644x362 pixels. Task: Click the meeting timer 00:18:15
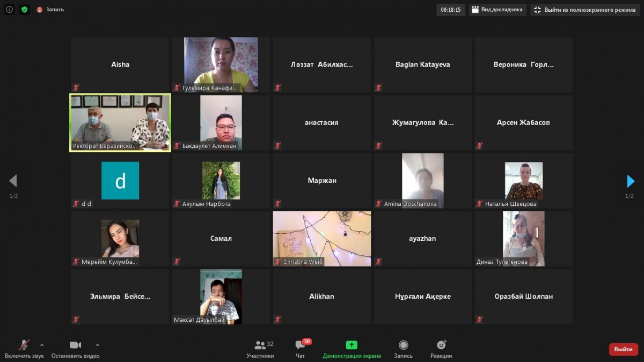pos(451,10)
